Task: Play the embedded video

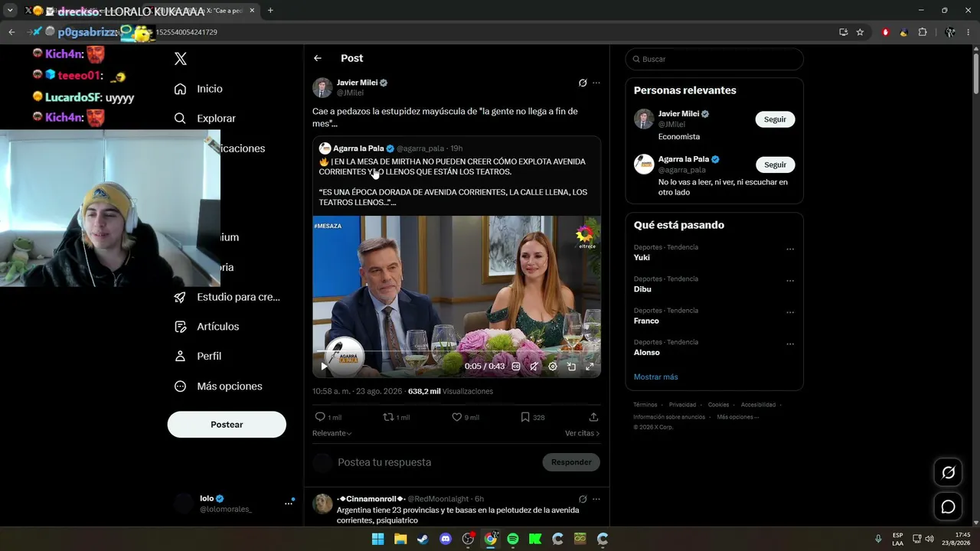Action: (x=324, y=367)
